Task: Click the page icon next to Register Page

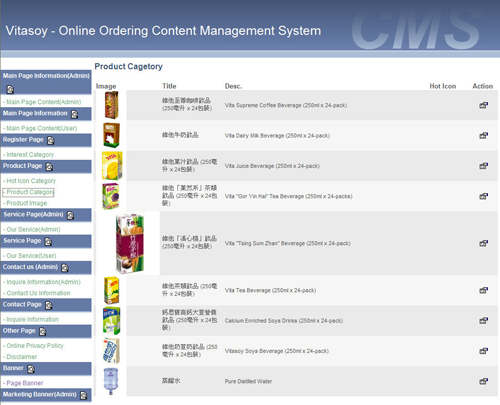Action: 51,141
